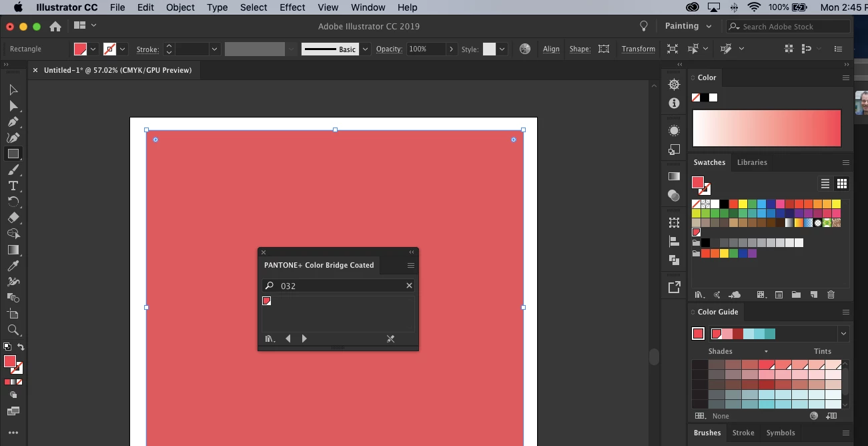Open the Transparency panel icon
The image size is (868, 446).
[674, 196]
